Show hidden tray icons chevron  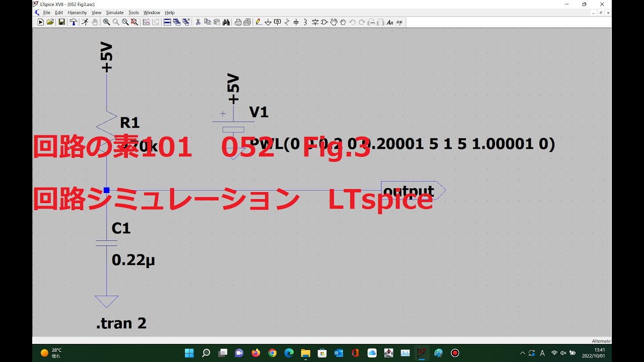pyautogui.click(x=522, y=353)
